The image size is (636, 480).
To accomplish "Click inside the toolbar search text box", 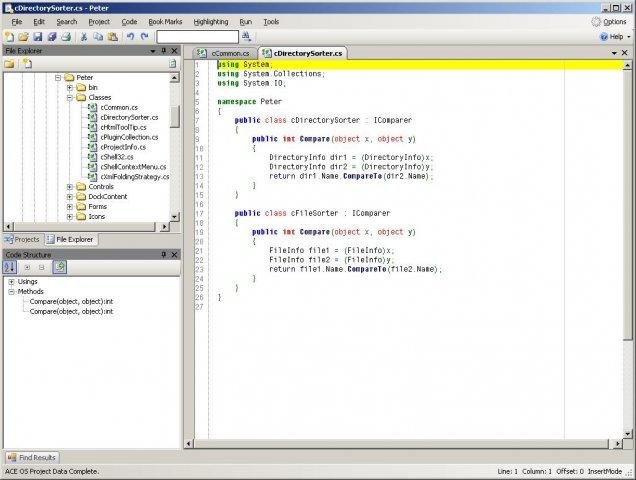I will 197,36.
